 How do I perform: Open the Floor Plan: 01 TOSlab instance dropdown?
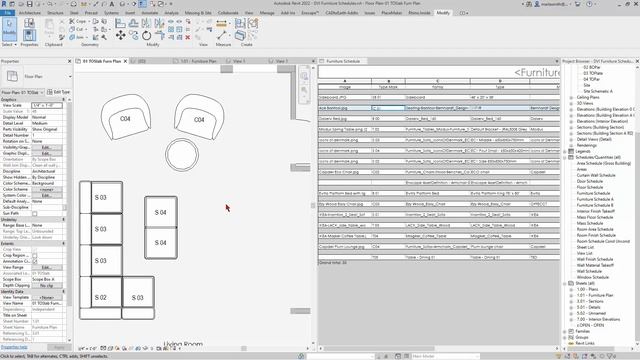click(x=22, y=92)
